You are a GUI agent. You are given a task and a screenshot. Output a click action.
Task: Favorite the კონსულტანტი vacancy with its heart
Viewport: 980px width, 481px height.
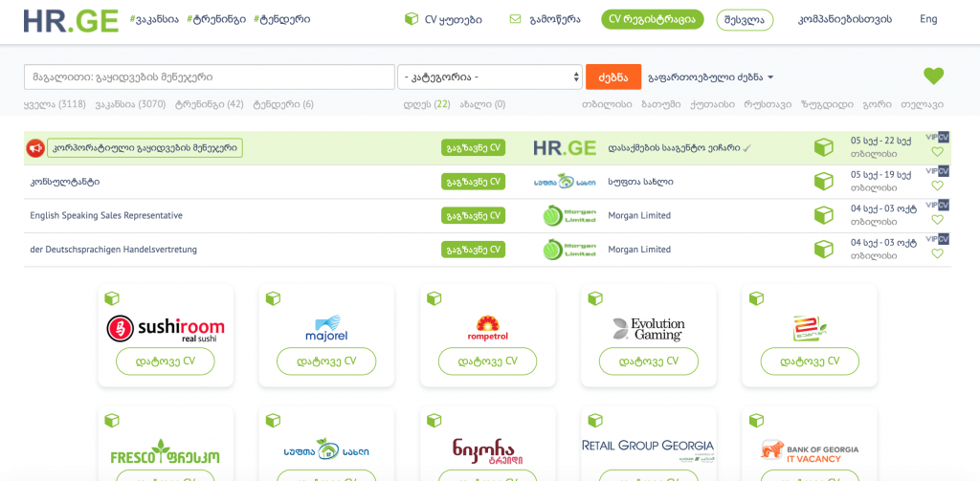coord(937,186)
